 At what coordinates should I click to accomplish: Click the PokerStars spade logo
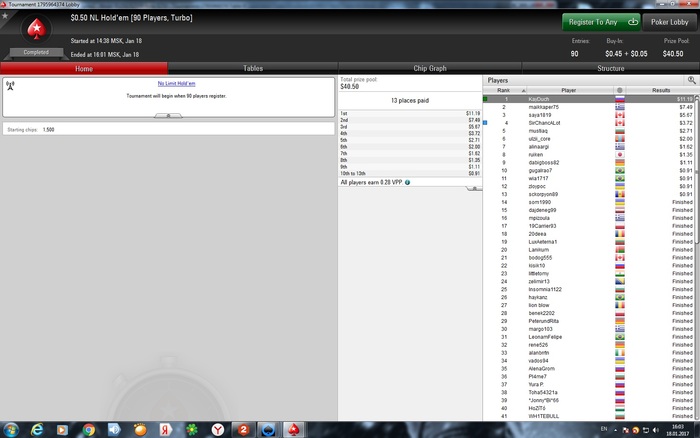coord(36,29)
